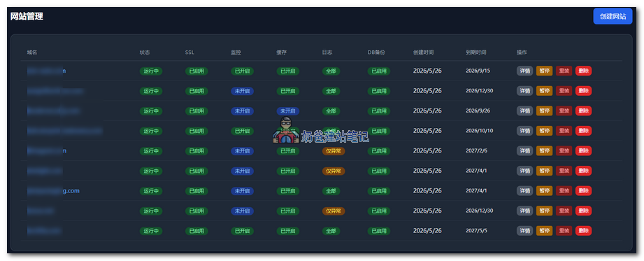Image resolution: width=644 pixels, height=261 pixels.
Task: Open 详情 for site expiring 2027/2/6
Action: click(x=524, y=151)
